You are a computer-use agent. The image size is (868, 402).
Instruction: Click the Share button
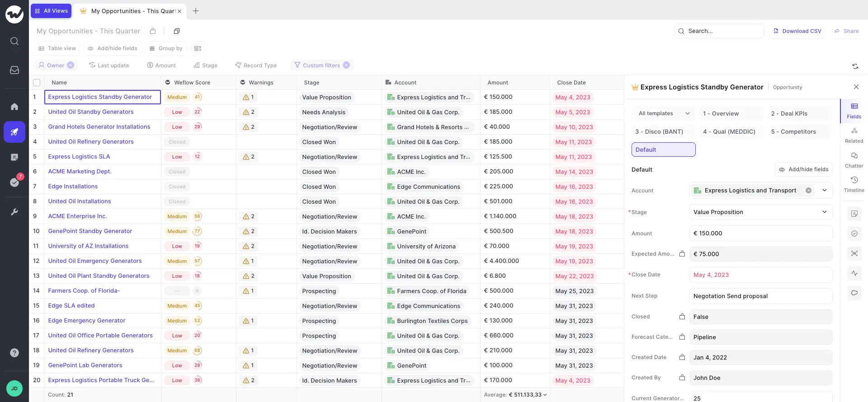pos(846,31)
